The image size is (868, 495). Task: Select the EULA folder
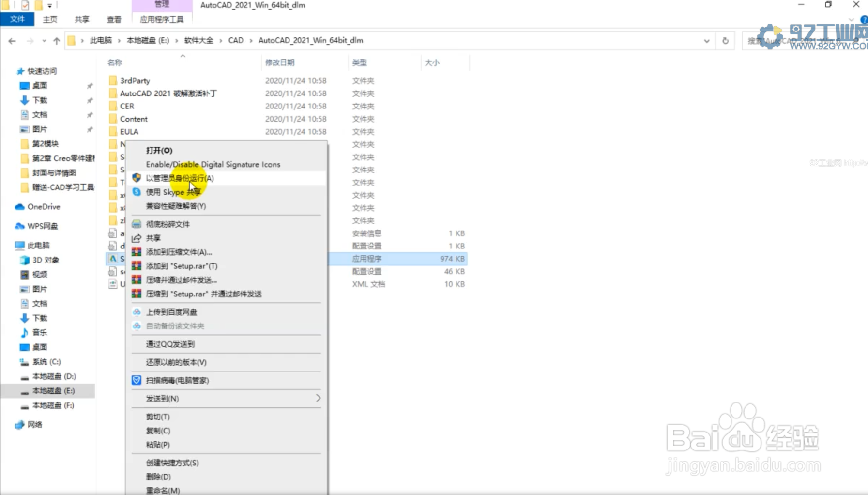click(x=129, y=131)
